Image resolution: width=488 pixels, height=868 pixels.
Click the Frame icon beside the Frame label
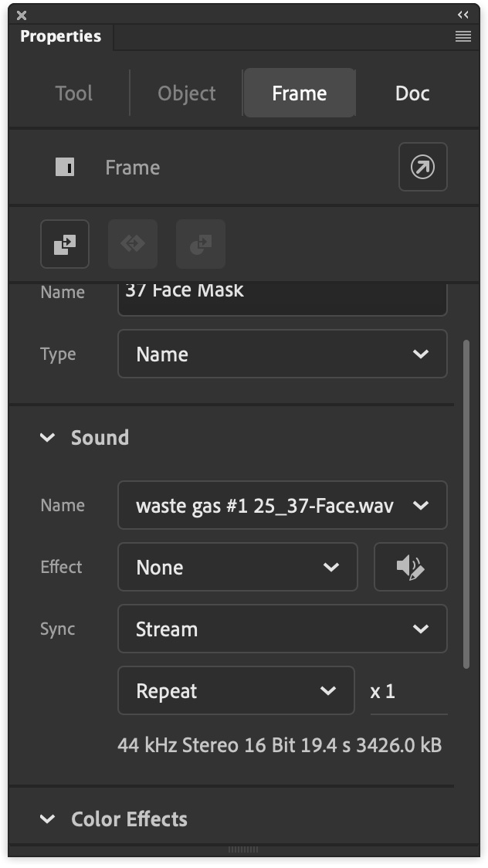coord(65,167)
